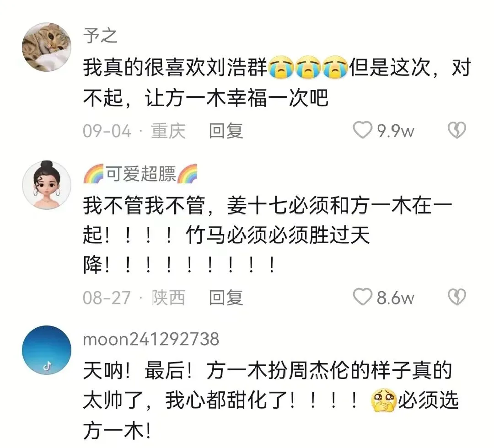Open the moon241292738 username profile
Viewport: 494px width, 448px height.
point(151,339)
